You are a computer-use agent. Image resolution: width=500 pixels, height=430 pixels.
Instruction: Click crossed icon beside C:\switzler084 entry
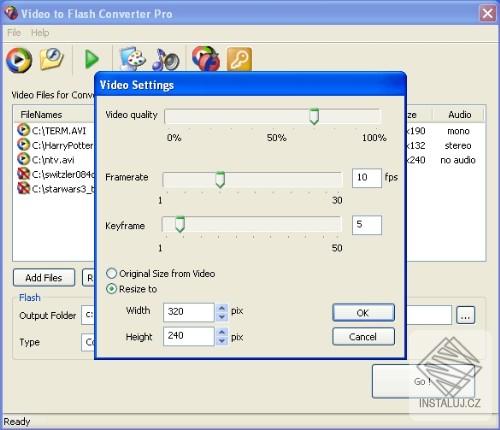(23, 174)
